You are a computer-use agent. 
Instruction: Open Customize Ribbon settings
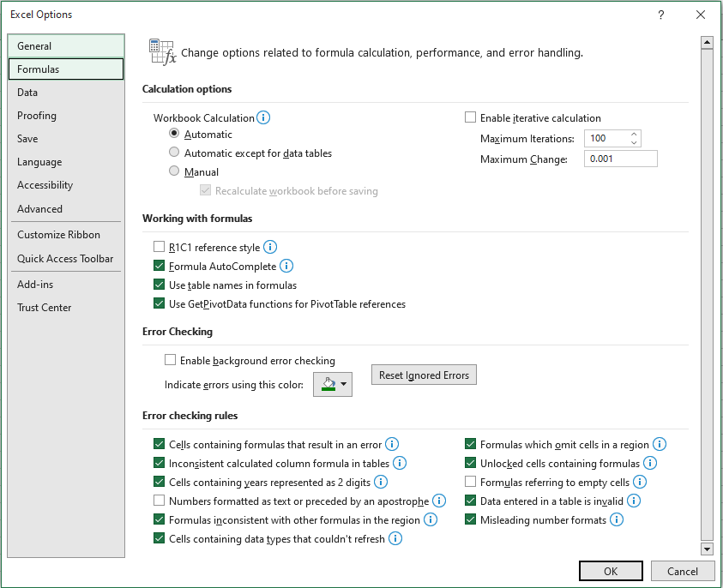66,235
